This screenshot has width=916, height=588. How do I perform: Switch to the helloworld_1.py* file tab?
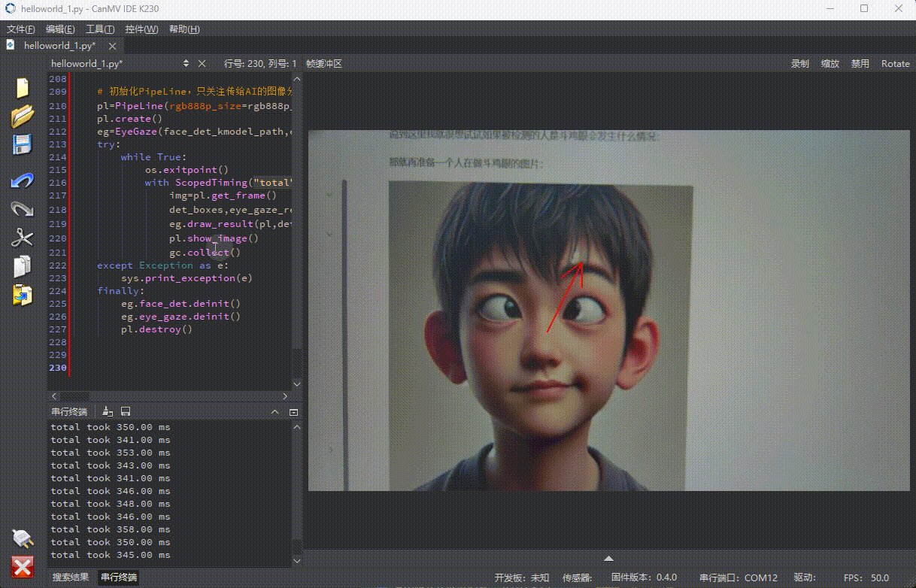click(x=60, y=46)
